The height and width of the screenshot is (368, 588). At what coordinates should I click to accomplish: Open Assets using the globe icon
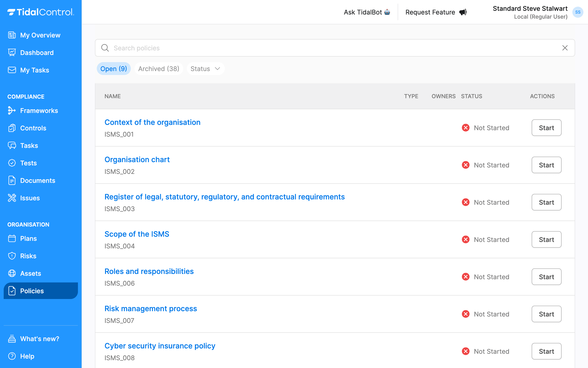tap(12, 273)
